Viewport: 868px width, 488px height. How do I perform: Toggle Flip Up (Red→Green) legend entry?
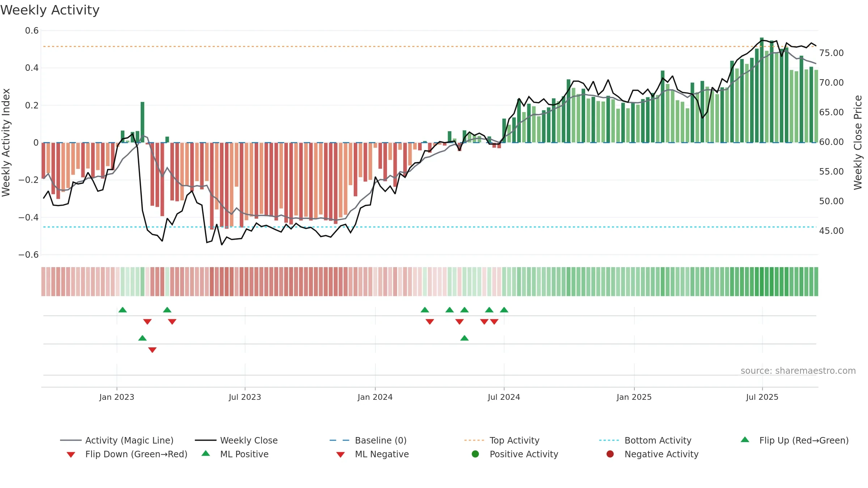[x=795, y=440]
